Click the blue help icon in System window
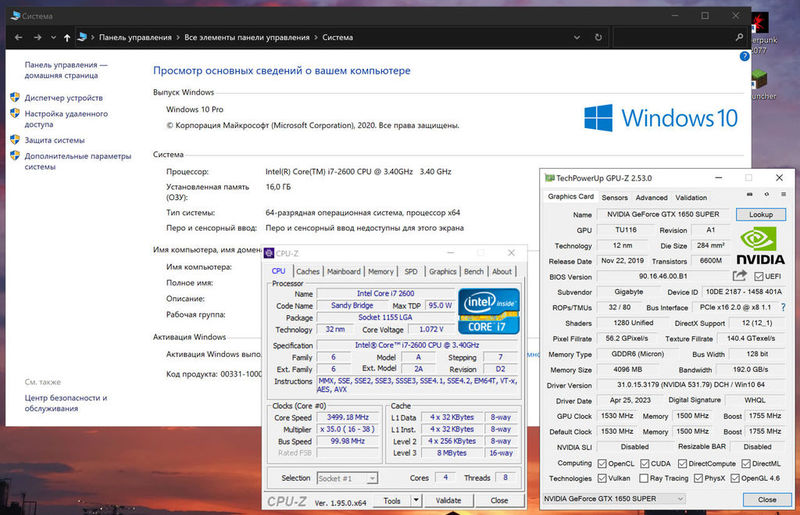800x515 pixels. pos(744,56)
